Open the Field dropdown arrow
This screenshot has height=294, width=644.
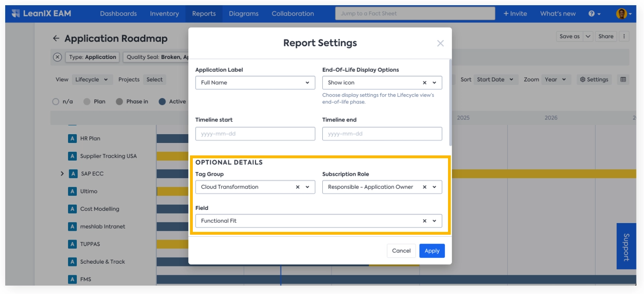point(434,221)
